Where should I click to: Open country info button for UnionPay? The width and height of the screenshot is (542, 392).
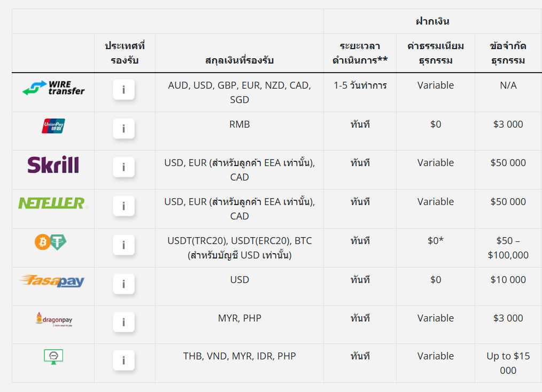coord(123,129)
